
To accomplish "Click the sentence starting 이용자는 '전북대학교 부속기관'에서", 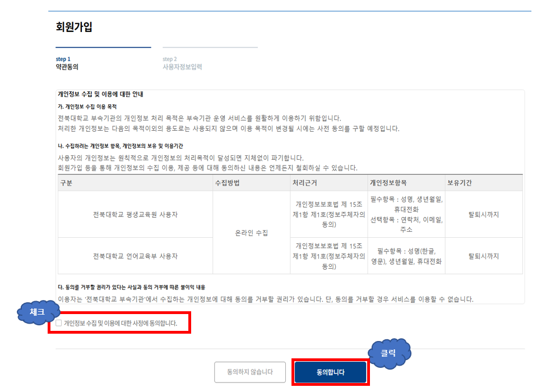I will [266, 299].
